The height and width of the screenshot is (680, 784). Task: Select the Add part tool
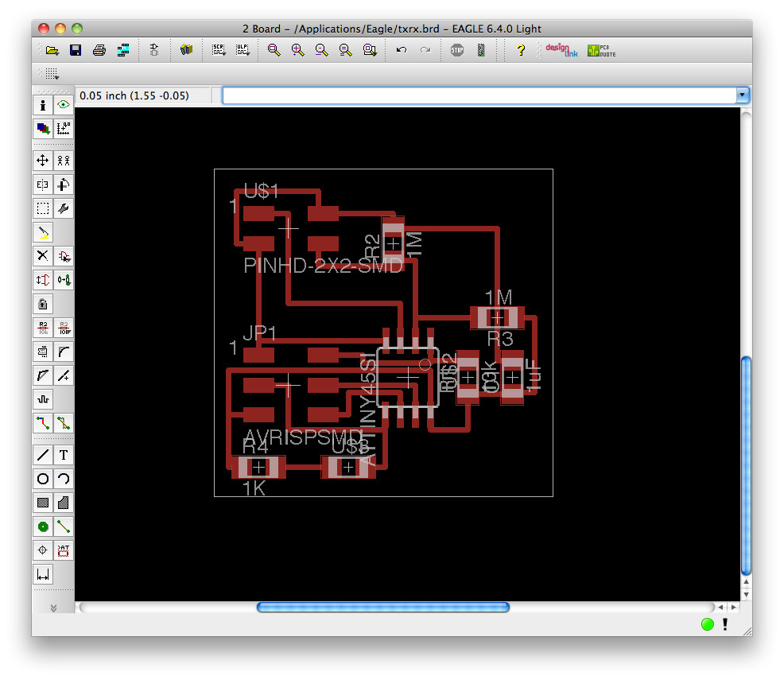(x=64, y=256)
